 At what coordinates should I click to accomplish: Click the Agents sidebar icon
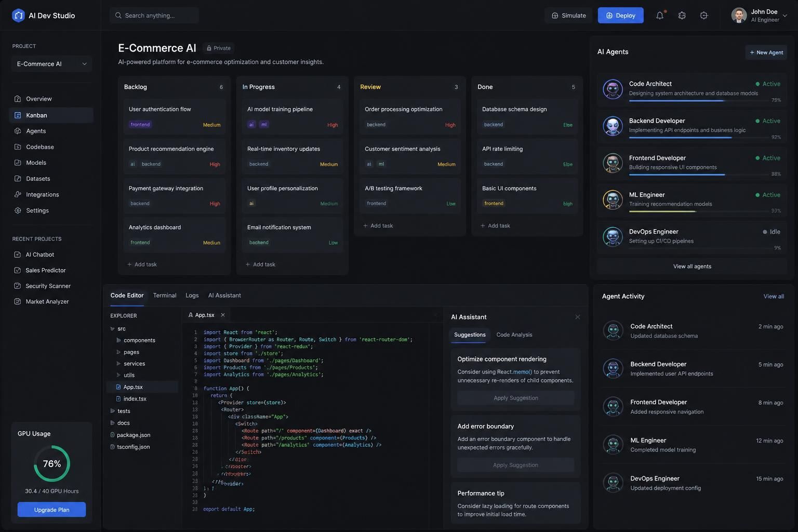coord(18,131)
